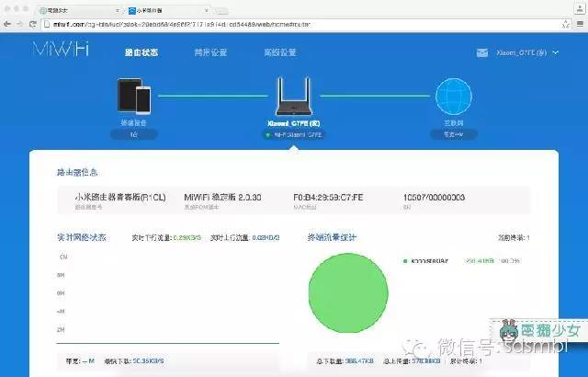The width and height of the screenshot is (588, 377).
Task: Open the 高级设置 tab
Action: click(x=280, y=52)
